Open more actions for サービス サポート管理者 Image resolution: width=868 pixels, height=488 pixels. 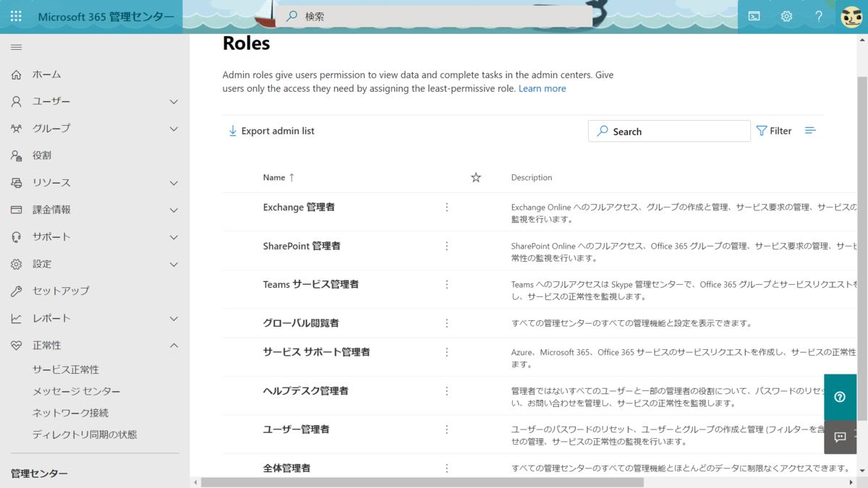tap(446, 352)
